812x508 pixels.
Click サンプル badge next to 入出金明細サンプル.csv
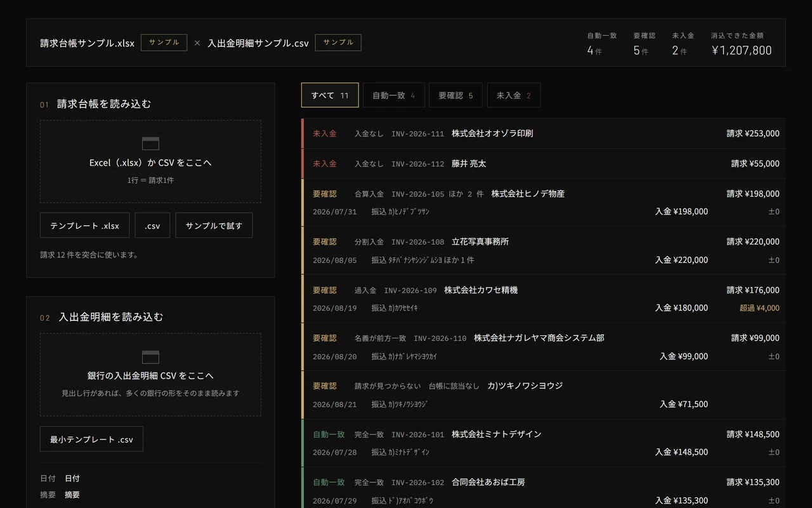coord(338,43)
